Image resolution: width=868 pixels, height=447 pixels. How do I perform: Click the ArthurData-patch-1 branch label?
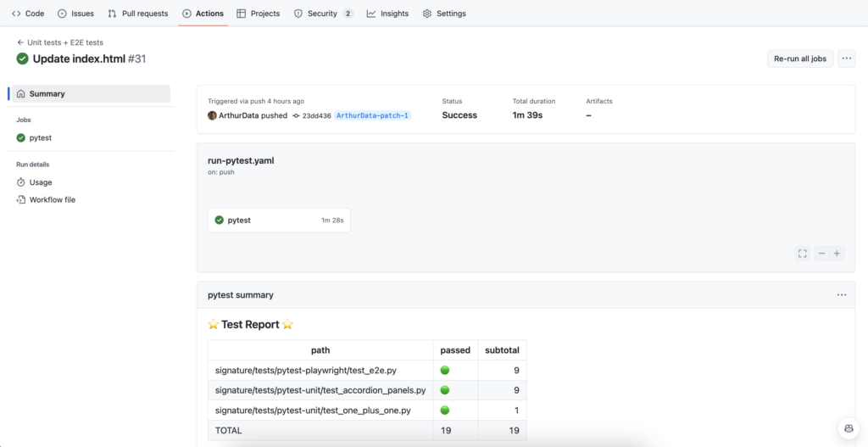373,115
